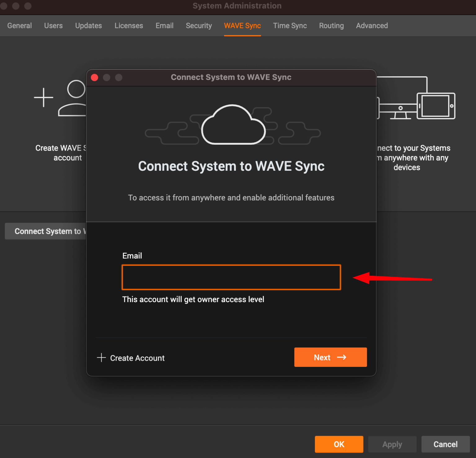Select the Licenses tab
476x458 pixels.
point(129,26)
